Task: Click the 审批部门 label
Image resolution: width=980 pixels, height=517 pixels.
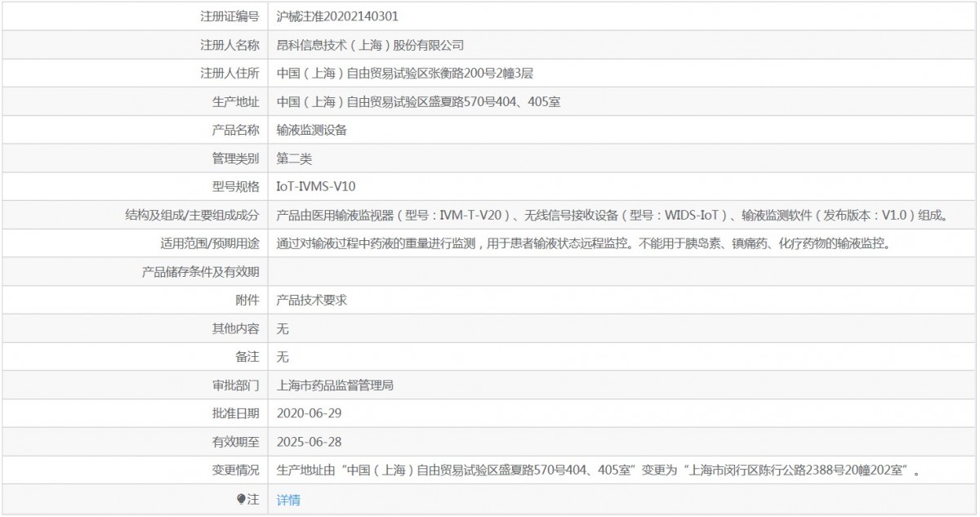Action: (235, 386)
